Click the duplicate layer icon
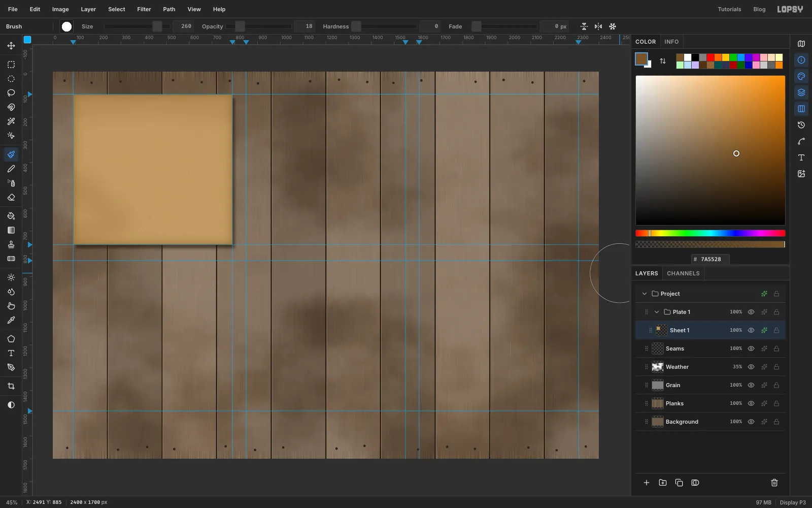Viewport: 812px width, 508px height. [x=679, y=483]
